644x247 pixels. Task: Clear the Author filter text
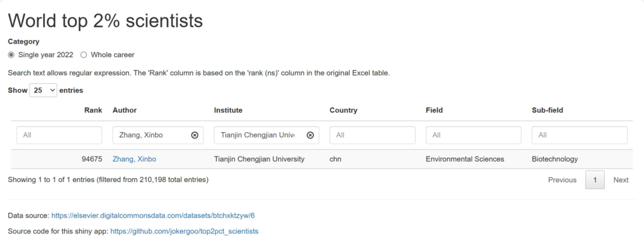click(x=195, y=135)
